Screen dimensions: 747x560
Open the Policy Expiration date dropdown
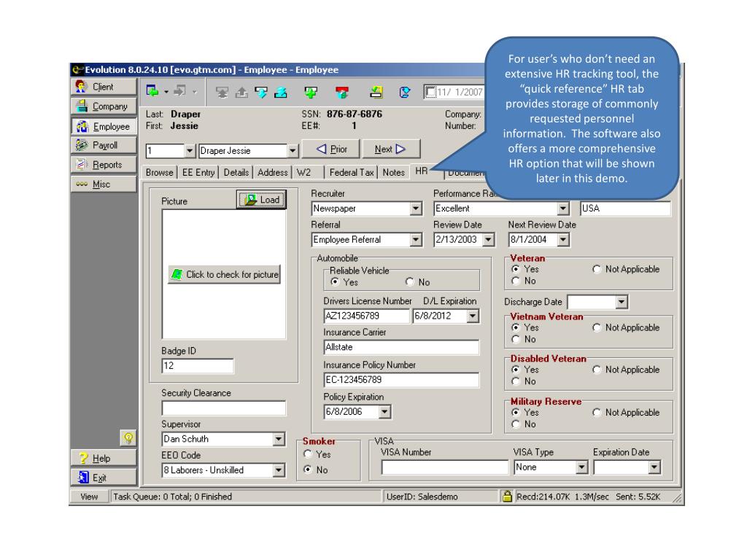385,411
